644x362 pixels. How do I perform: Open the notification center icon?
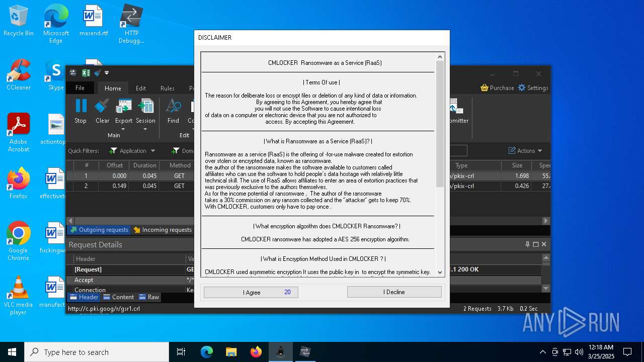[627, 352]
